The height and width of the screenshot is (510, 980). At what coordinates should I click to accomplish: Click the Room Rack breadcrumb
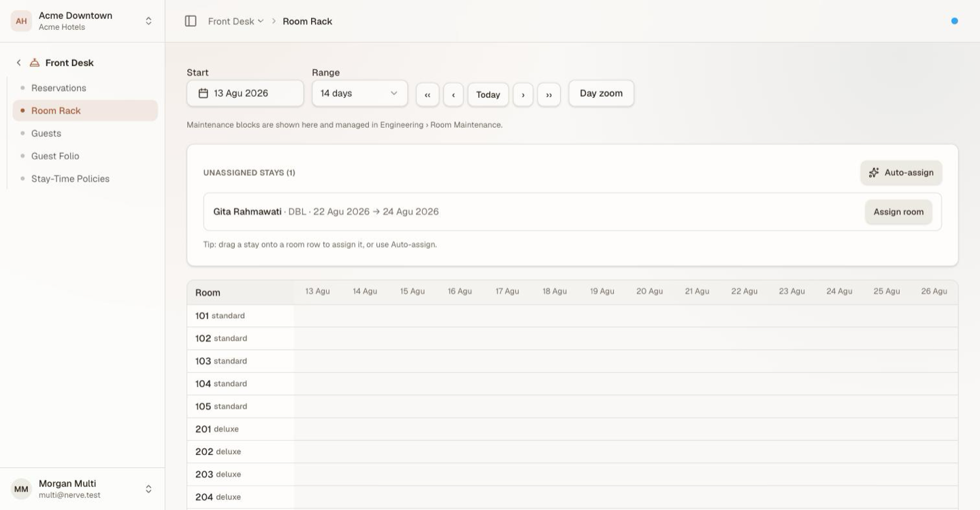[x=308, y=21]
